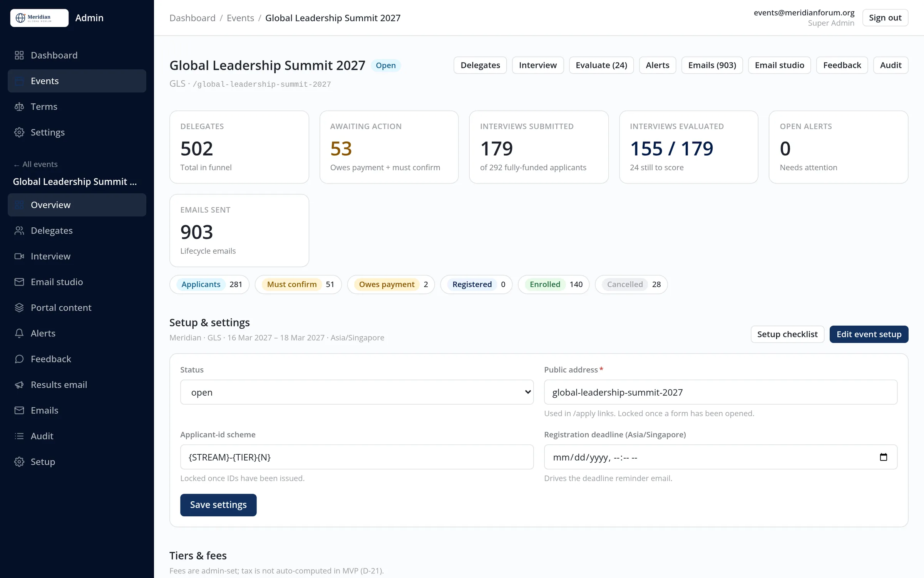Click the Portal content layers icon
This screenshot has width=924, height=578.
click(x=19, y=307)
